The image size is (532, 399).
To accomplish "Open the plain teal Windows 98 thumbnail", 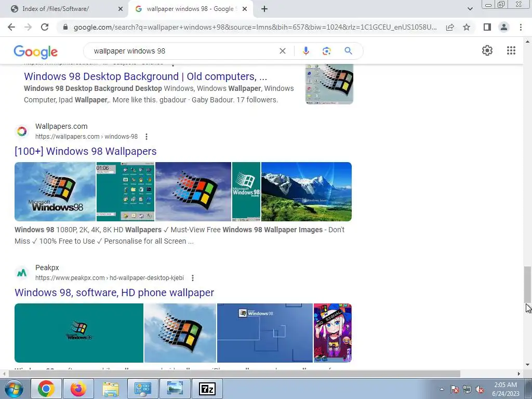I will pyautogui.click(x=79, y=333).
